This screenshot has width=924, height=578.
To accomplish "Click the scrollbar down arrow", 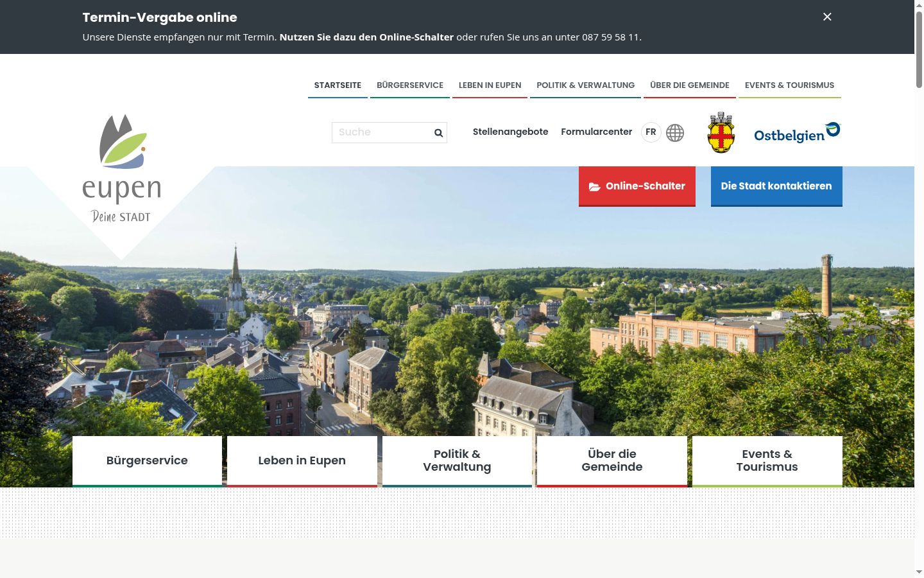I will click(919, 572).
